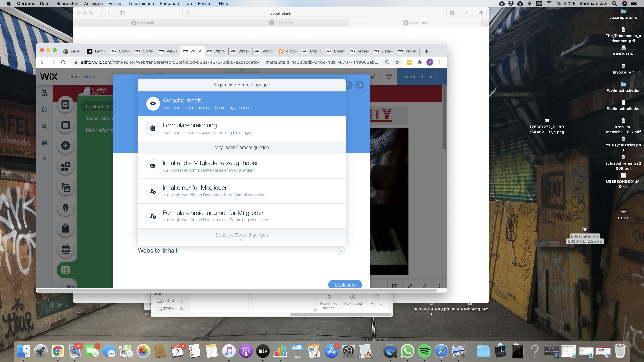Open the Wix Bookings calendar icon
The height and width of the screenshot is (362, 644).
66,249
